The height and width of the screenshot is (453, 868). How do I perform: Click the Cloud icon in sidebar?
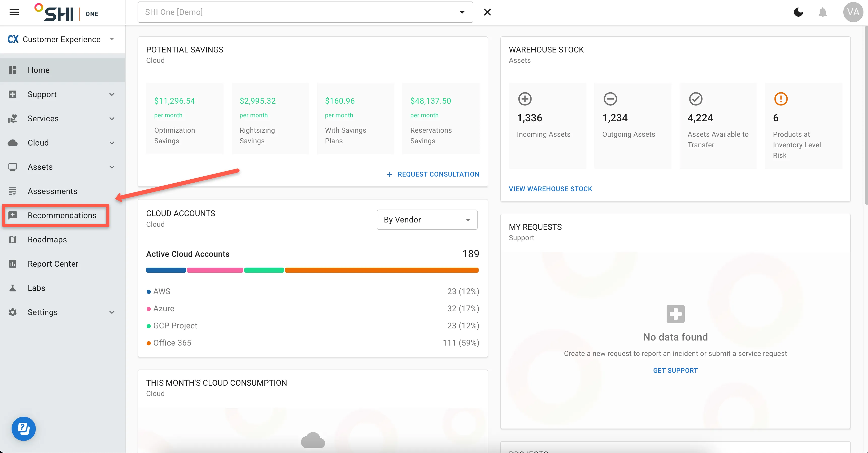point(13,143)
